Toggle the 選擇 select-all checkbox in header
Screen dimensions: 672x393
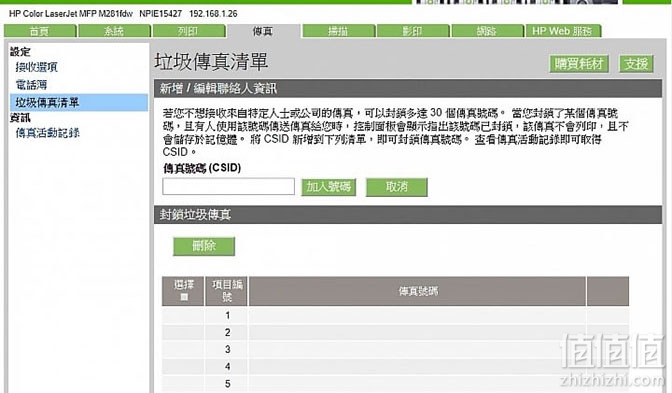[184, 297]
